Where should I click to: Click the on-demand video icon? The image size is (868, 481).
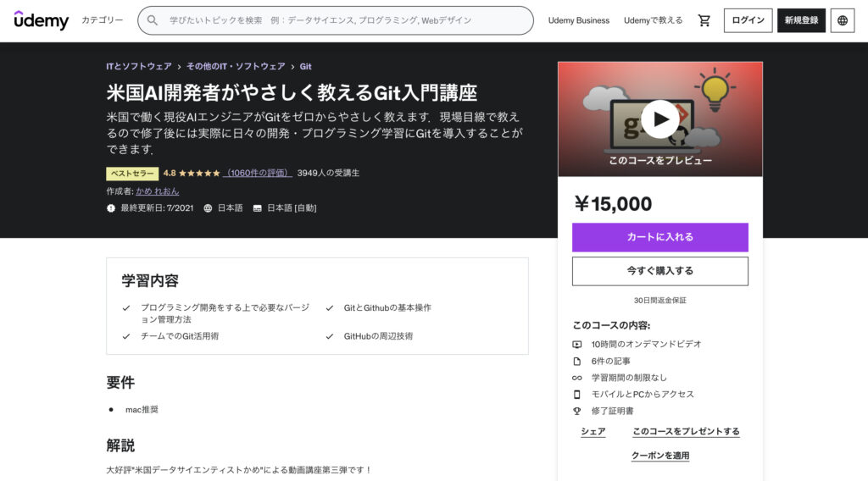(576, 345)
